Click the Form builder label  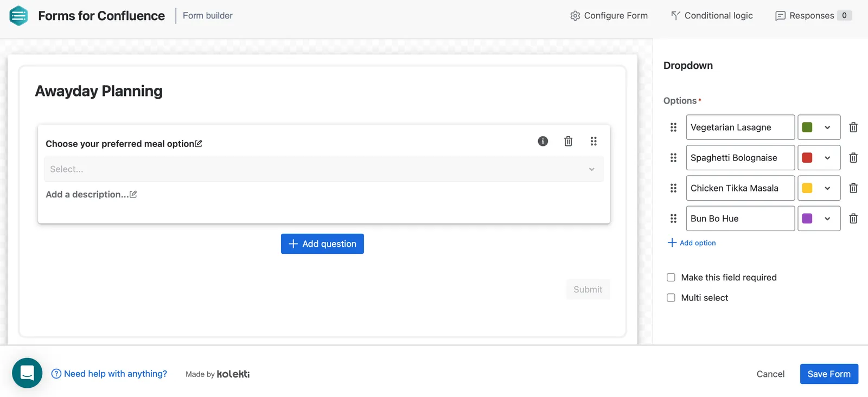(x=208, y=16)
